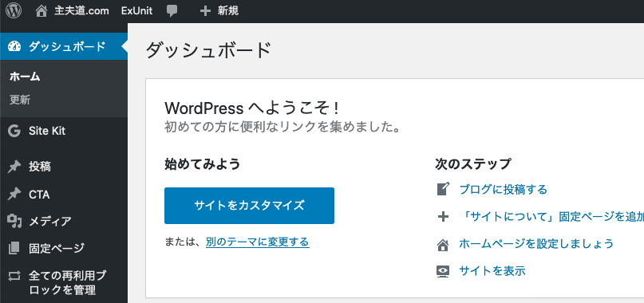Open the comments bubble icon
Image resolution: width=644 pixels, height=303 pixels.
tap(172, 11)
